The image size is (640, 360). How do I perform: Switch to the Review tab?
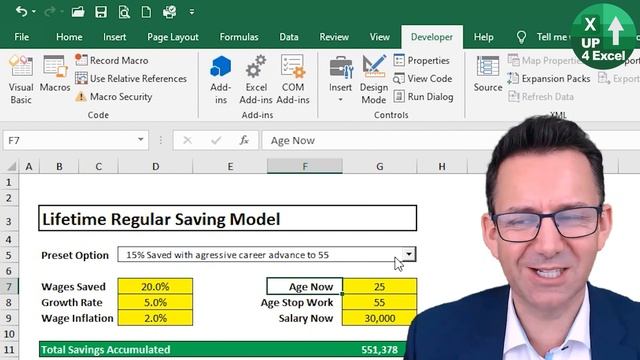(334, 37)
